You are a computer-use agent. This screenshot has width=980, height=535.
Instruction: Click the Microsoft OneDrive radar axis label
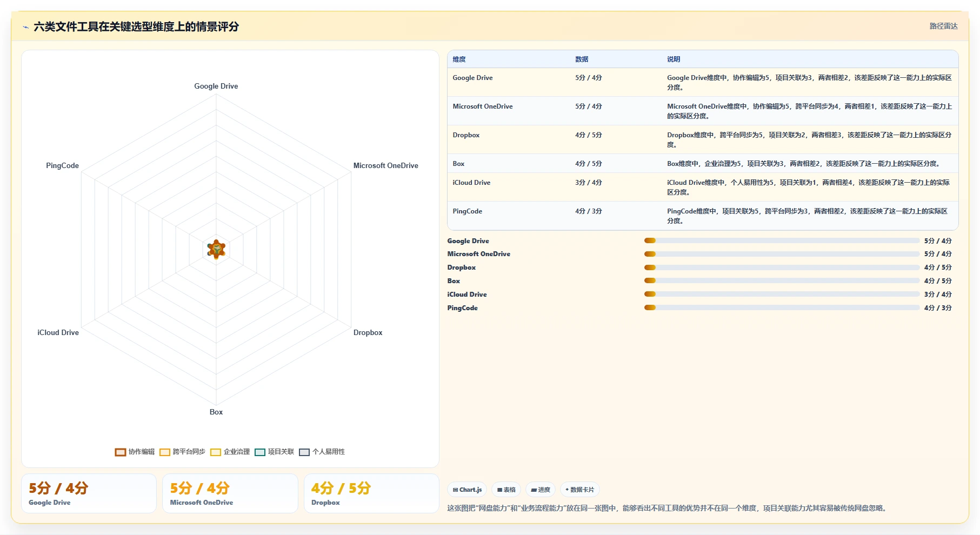point(385,165)
